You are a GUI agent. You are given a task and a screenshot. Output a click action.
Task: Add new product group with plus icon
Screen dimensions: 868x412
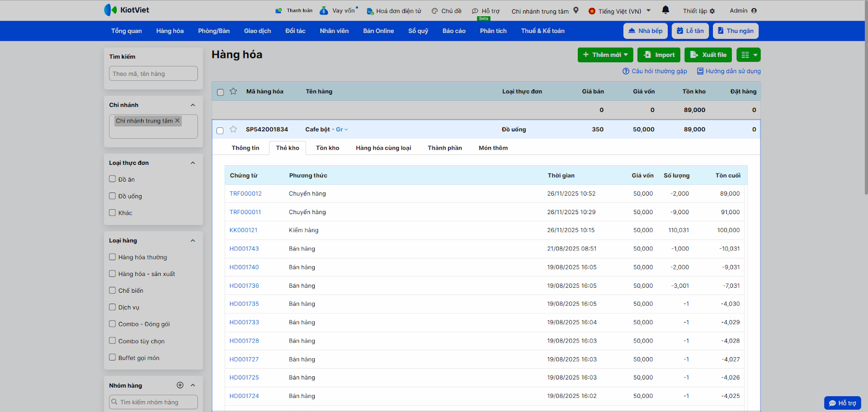point(180,385)
